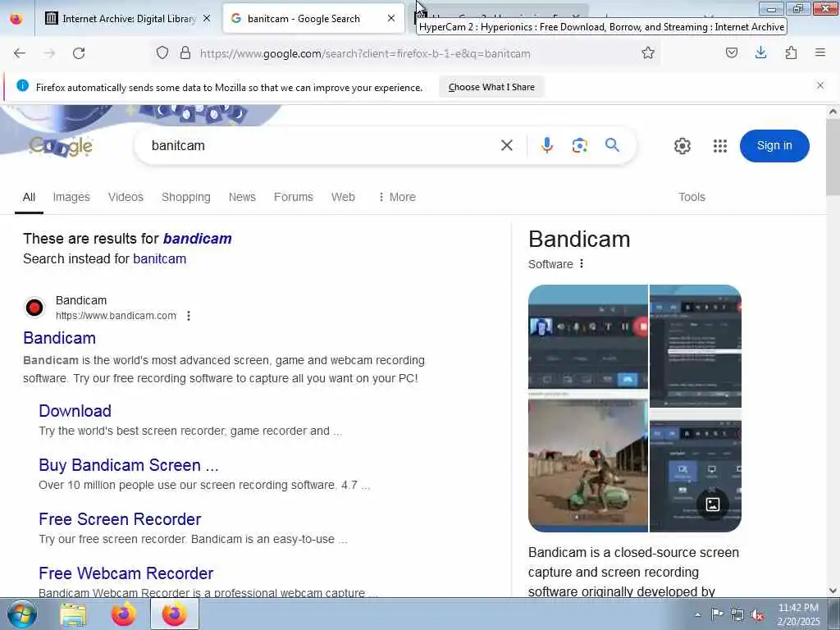840x630 pixels.
Task: Start a voice search with the microphone
Action: [x=546, y=145]
